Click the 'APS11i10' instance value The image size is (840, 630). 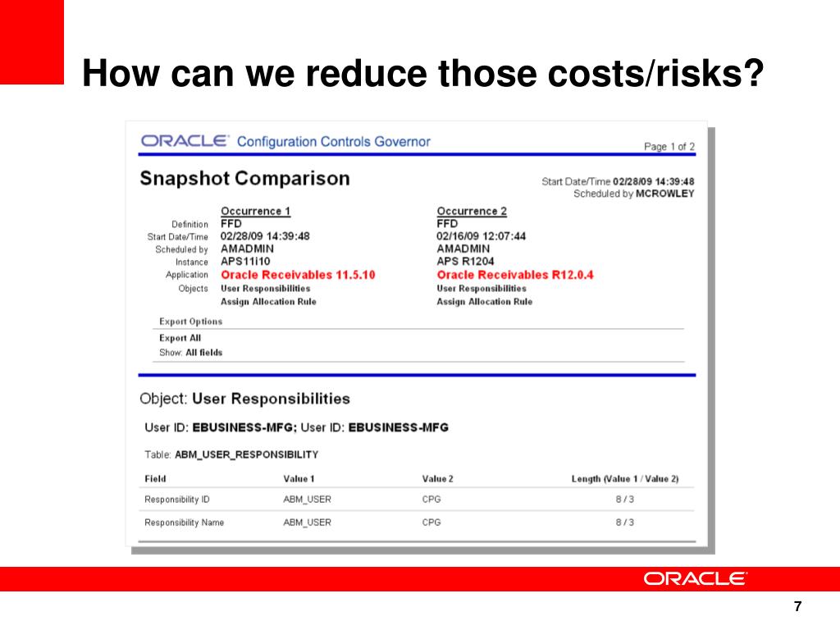245,262
